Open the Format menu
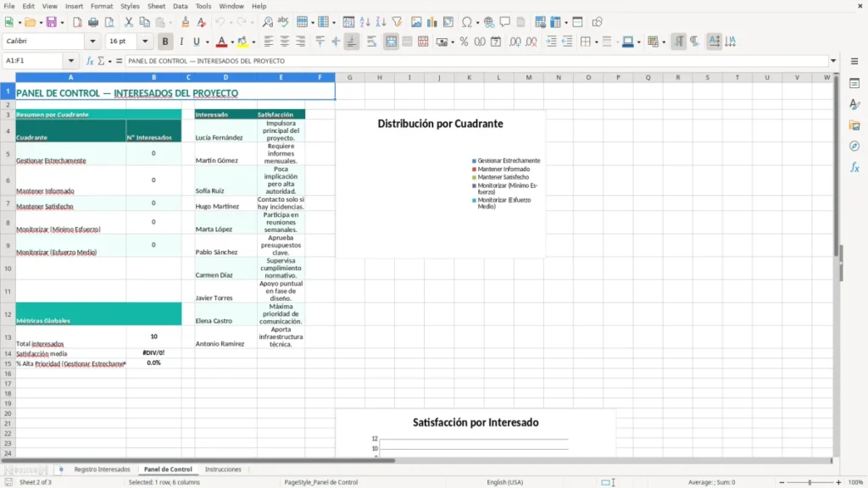This screenshot has width=868, height=488. [102, 6]
